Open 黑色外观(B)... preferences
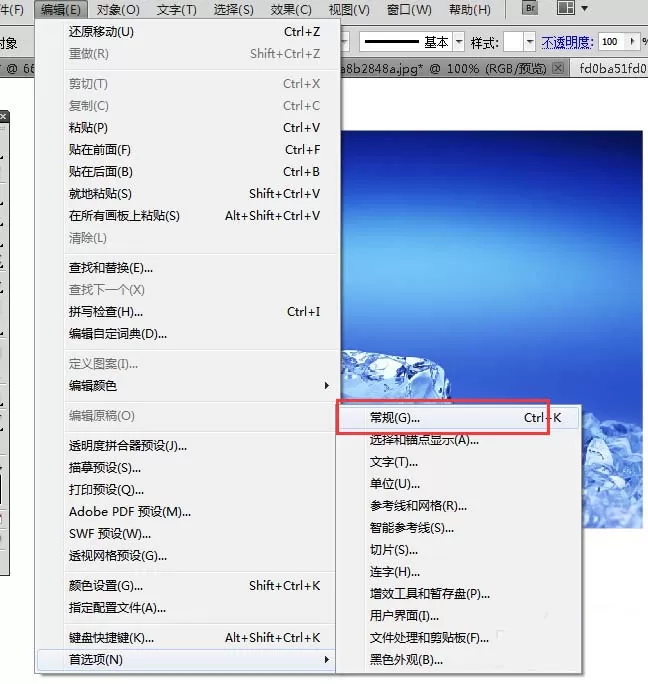 pos(459,660)
